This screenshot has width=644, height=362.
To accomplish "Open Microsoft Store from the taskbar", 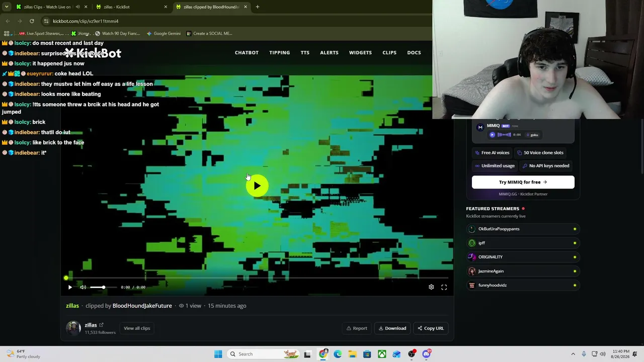I will pyautogui.click(x=367, y=354).
